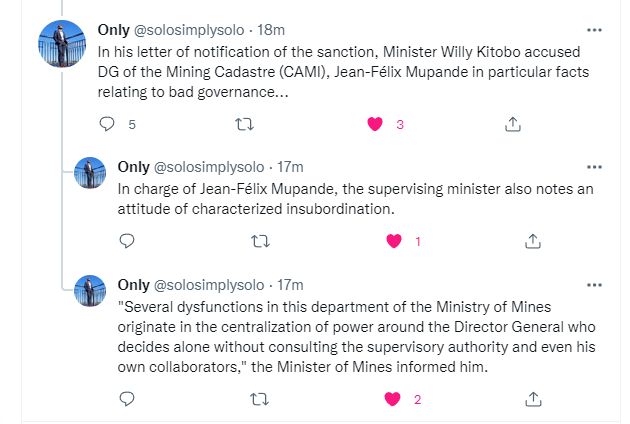Share the first tweet with 3 likes
Screen dimensions: 630x424
pos(512,124)
